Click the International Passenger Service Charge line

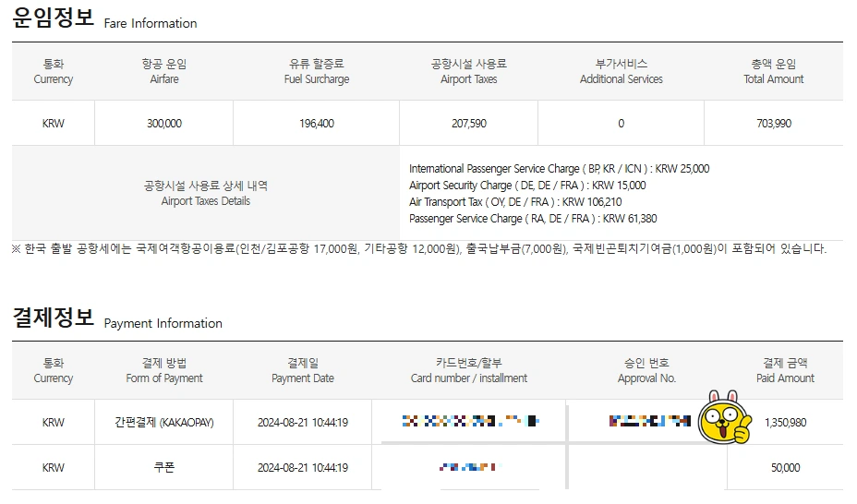point(559,169)
